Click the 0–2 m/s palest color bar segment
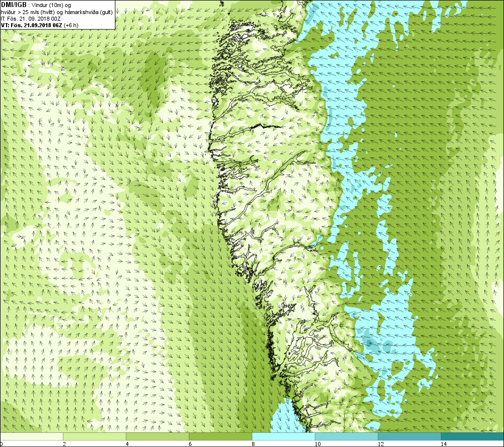This screenshot has height=447, width=504. click(31, 436)
